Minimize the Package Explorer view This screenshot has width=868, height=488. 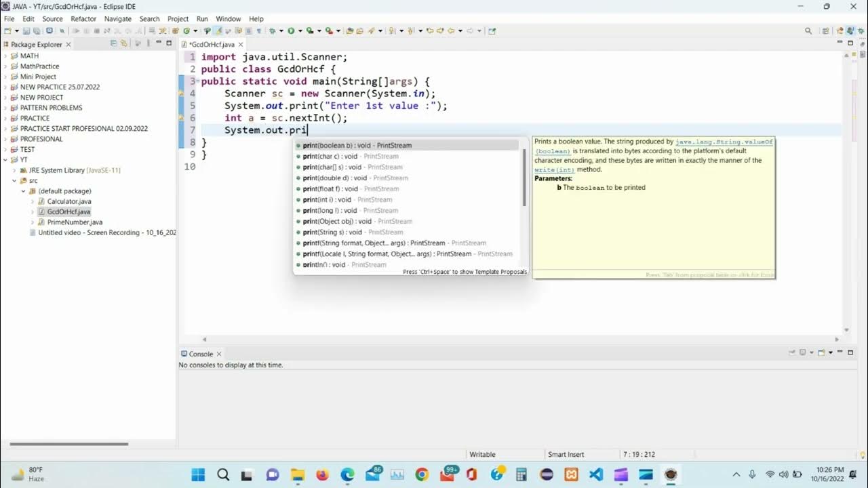159,42
